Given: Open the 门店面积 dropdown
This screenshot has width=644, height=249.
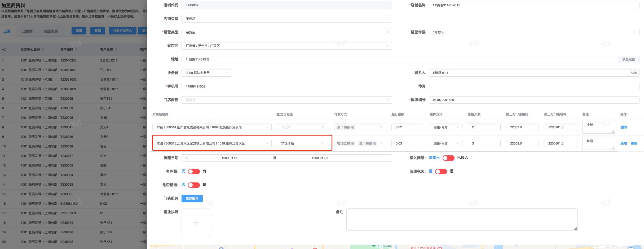Looking at the screenshot, I should pyautogui.click(x=287, y=100).
